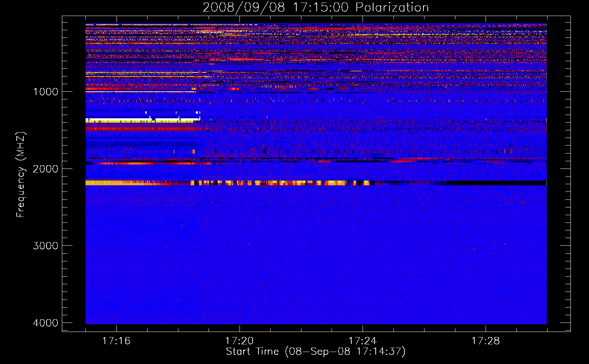Click the 17:28 time tick label
Screen dimensions: 589x364
486,341
